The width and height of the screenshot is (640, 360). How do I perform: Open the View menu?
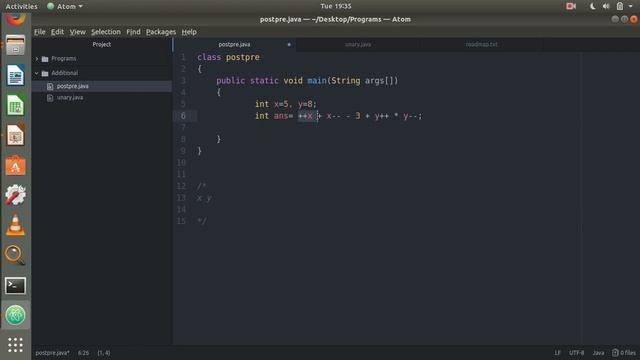click(x=77, y=32)
